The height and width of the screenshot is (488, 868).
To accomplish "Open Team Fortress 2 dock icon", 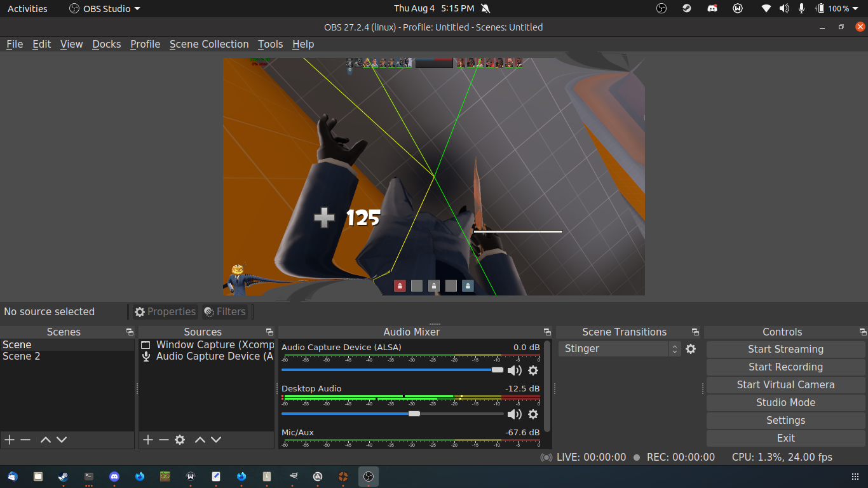I will [x=343, y=477].
